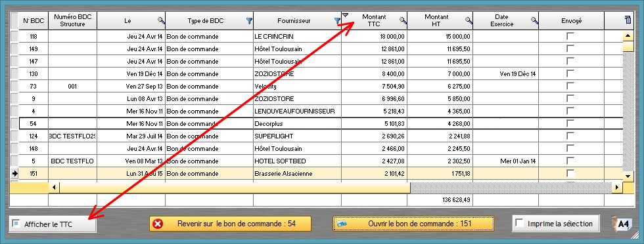Image resolution: width=644 pixels, height=244 pixels.
Task: Open the table menu icon at top-right corner
Action: point(628,19)
